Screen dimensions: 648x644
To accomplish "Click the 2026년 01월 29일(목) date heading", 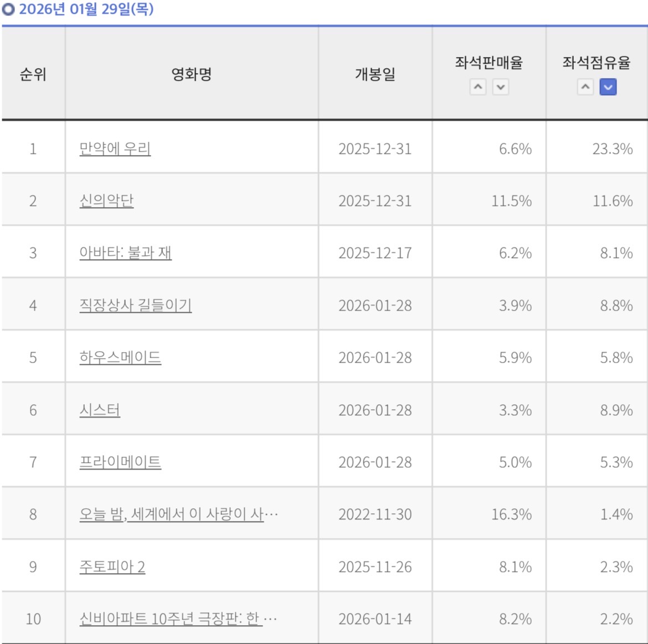I will (86, 9).
